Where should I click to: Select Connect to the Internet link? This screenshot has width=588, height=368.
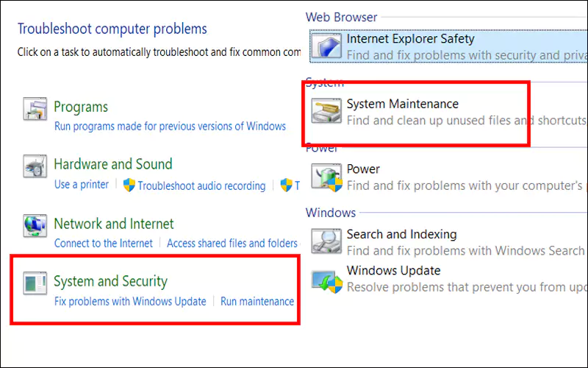point(104,244)
